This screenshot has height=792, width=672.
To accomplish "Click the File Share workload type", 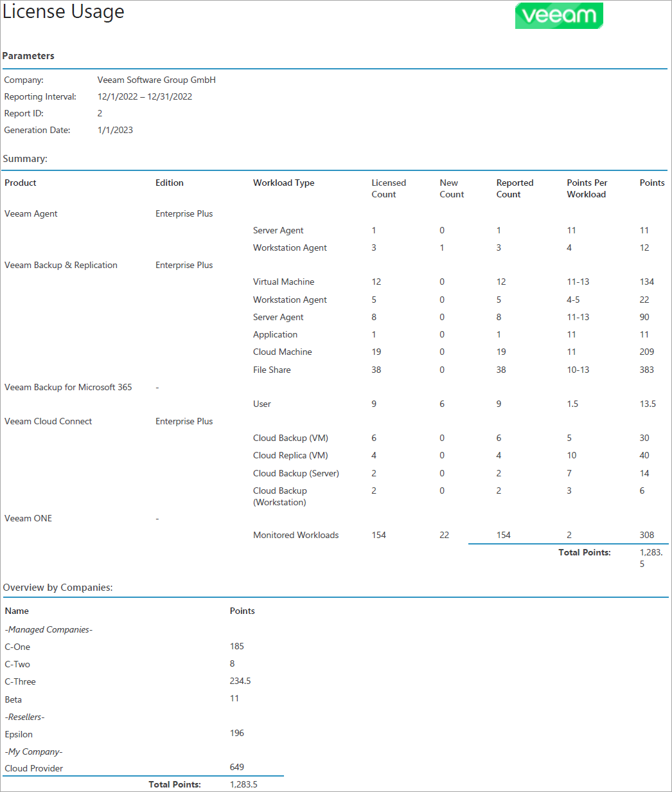I will (x=272, y=370).
